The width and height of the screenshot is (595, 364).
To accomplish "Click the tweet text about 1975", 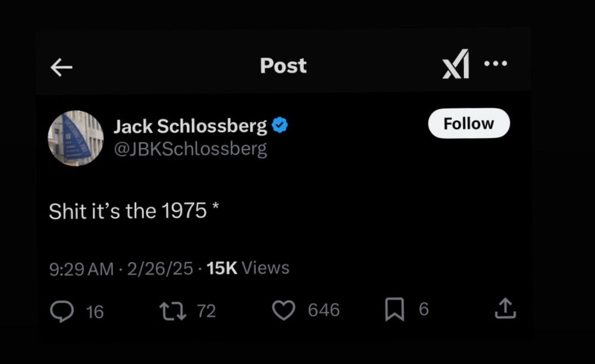I will [x=134, y=211].
